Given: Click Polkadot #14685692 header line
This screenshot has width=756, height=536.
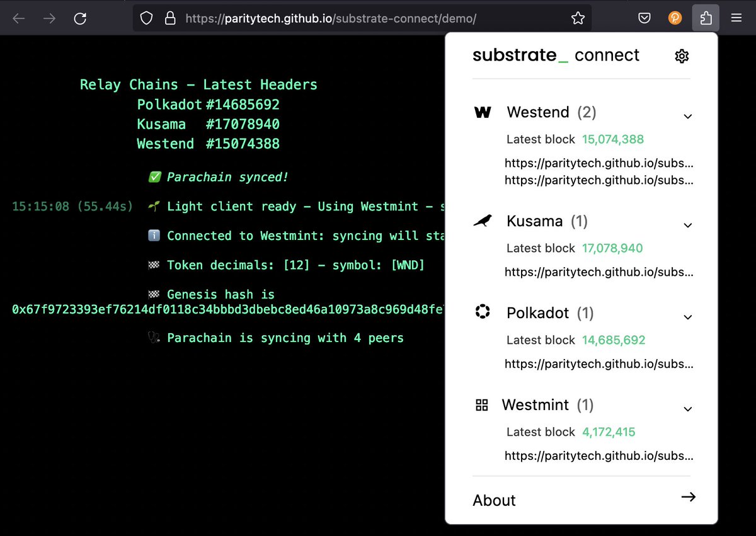Looking at the screenshot, I should (x=209, y=105).
